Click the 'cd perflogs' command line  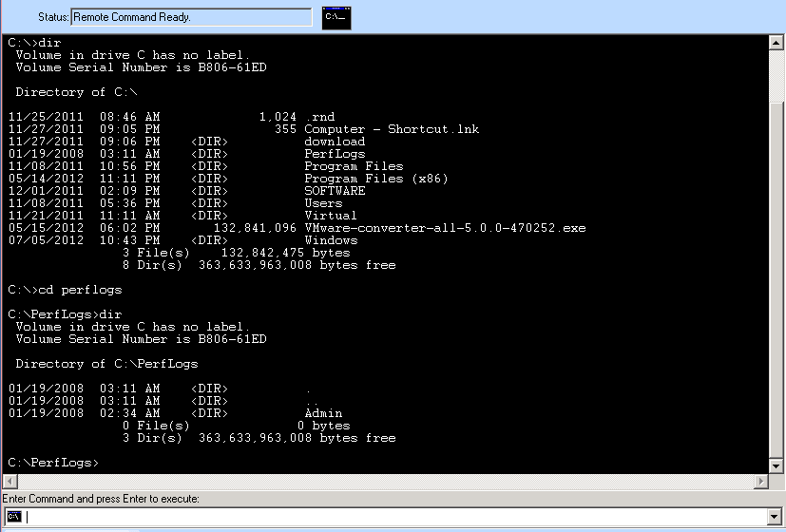pos(66,290)
